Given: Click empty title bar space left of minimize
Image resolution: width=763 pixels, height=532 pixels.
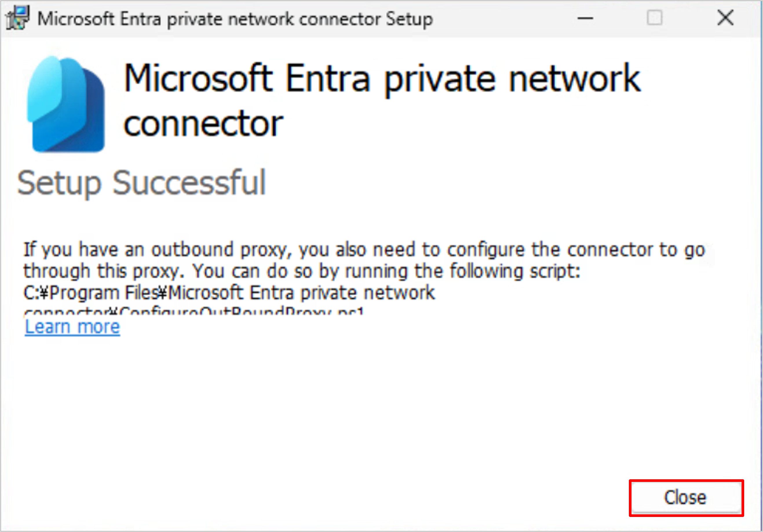Looking at the screenshot, I should pyautogui.click(x=505, y=19).
